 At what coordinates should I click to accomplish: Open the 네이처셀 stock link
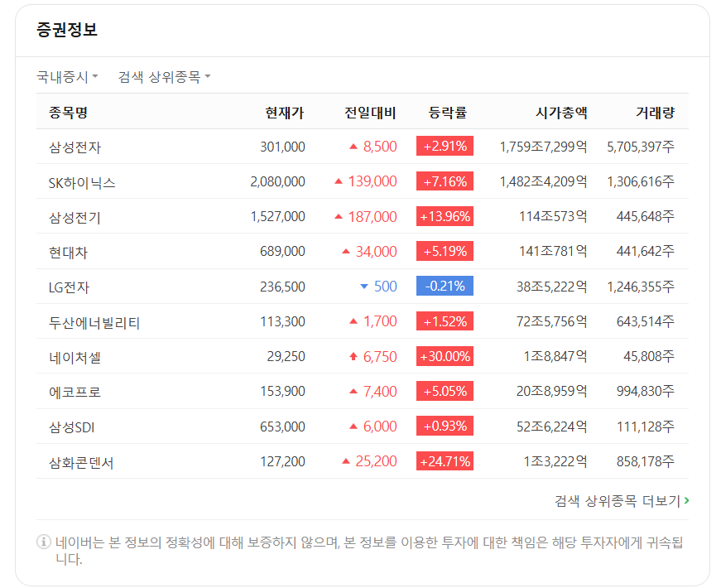coord(75,357)
